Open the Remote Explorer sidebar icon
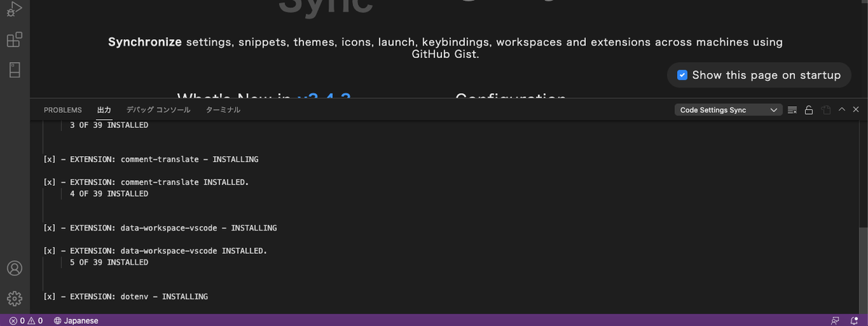The width and height of the screenshot is (868, 326). tap(14, 70)
